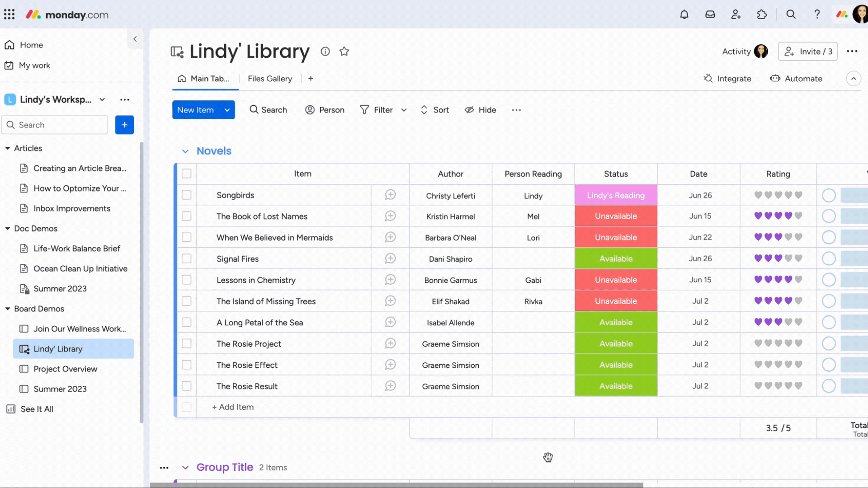Screen dimensions: 868x488
Task: Expand the Group Title section
Action: tap(185, 467)
